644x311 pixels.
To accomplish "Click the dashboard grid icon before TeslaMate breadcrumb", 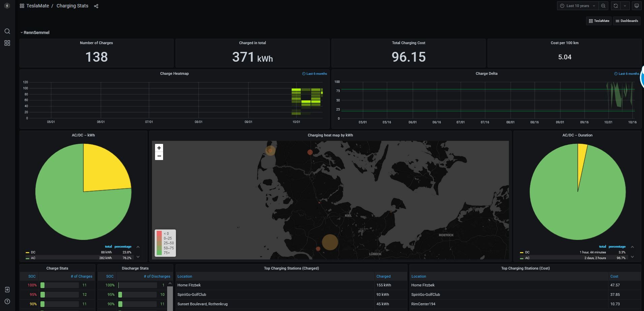I will click(22, 6).
